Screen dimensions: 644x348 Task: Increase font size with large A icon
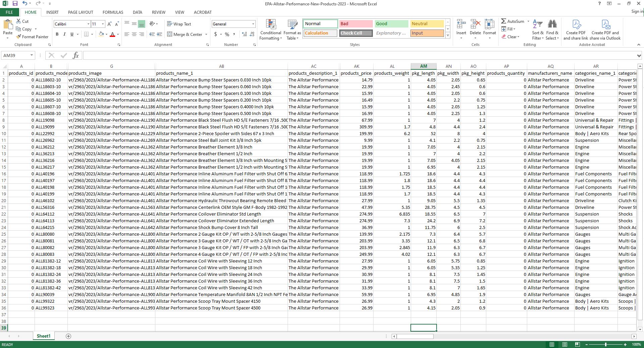109,24
